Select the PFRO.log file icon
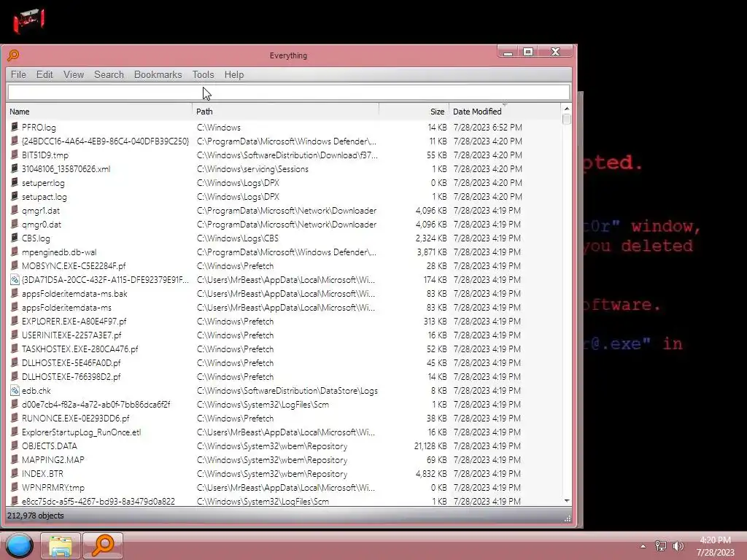Screen dimensions: 747x560 pyautogui.click(x=15, y=127)
